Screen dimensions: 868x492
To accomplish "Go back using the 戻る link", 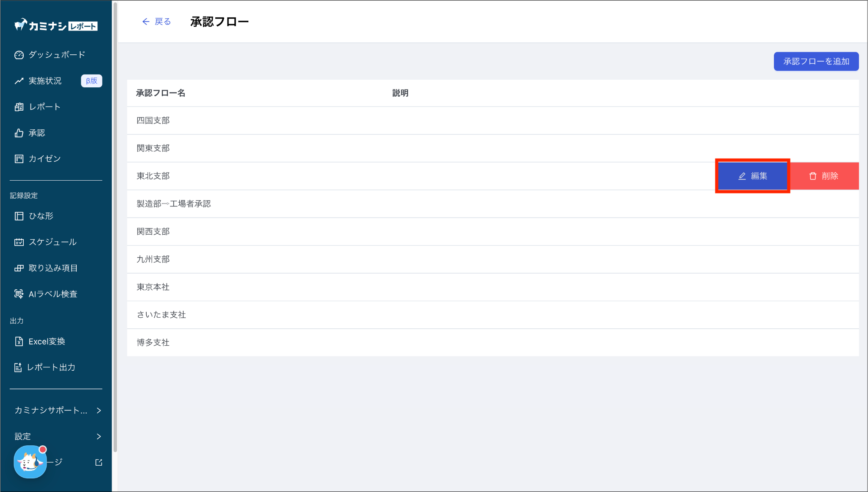I will [x=156, y=22].
